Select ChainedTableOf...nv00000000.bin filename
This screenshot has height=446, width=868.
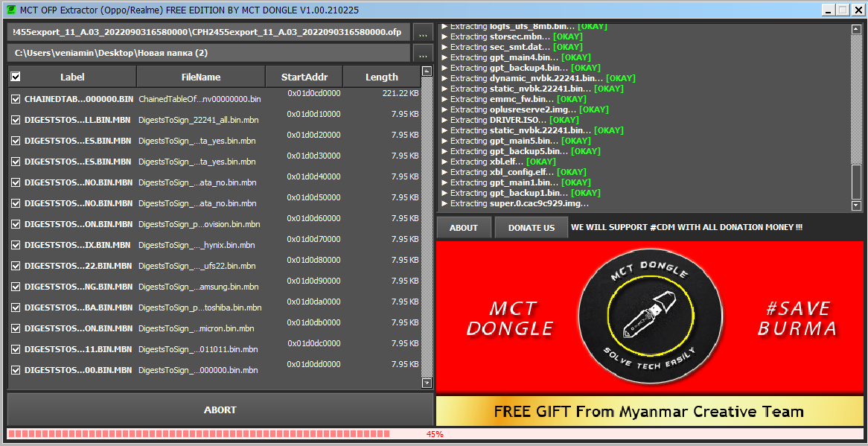200,99
